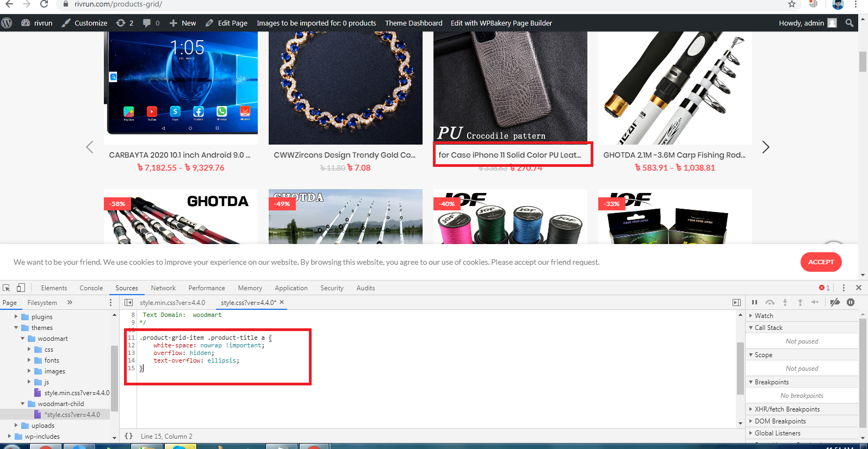Open the comments icon showing 0

(151, 23)
